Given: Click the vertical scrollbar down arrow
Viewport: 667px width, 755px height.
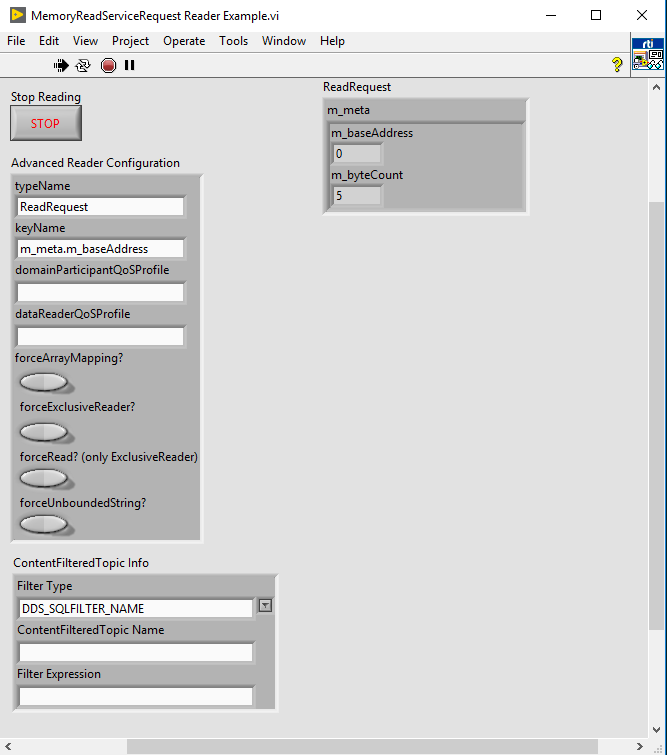Looking at the screenshot, I should click(656, 730).
